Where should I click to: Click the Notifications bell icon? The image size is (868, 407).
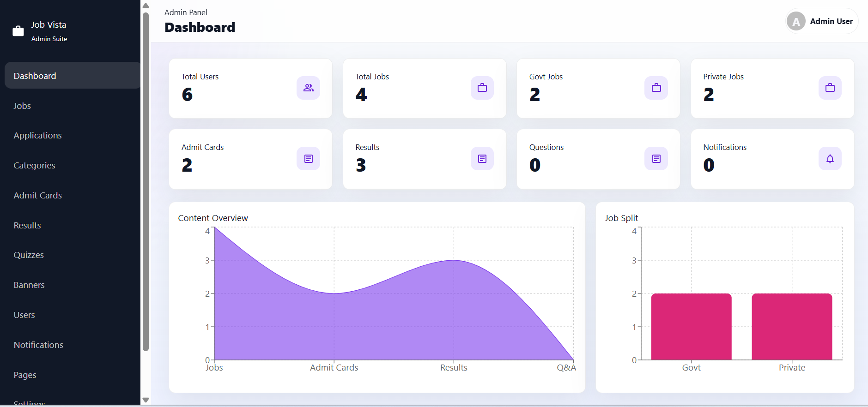830,159
